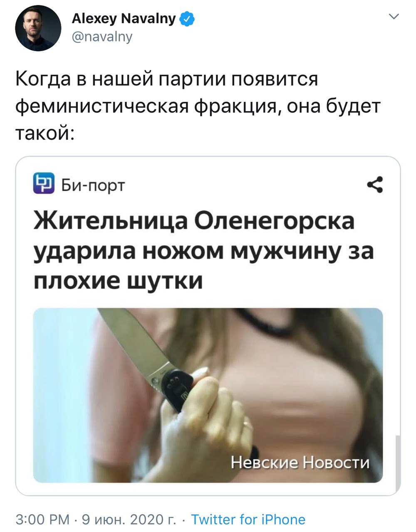The image size is (416, 532).
Task: Expand the tweet options chevron
Action: pyautogui.click(x=394, y=16)
